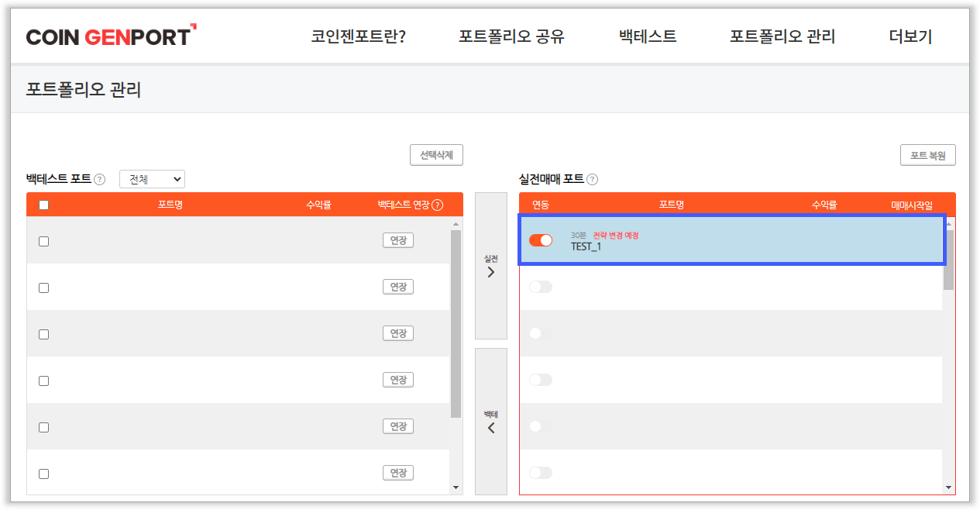Image resolution: width=980 pixels, height=510 pixels.
Task: Open the 포트폴리오 관리 menu
Action: 782,36
